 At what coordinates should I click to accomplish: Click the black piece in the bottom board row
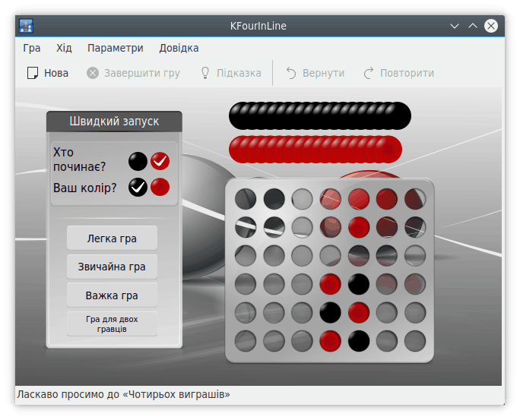[x=359, y=341]
